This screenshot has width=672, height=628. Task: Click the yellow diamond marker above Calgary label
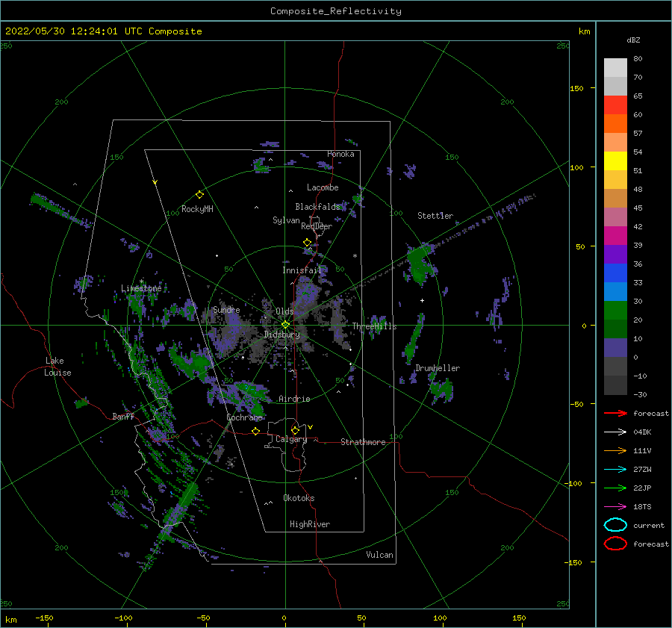295,430
